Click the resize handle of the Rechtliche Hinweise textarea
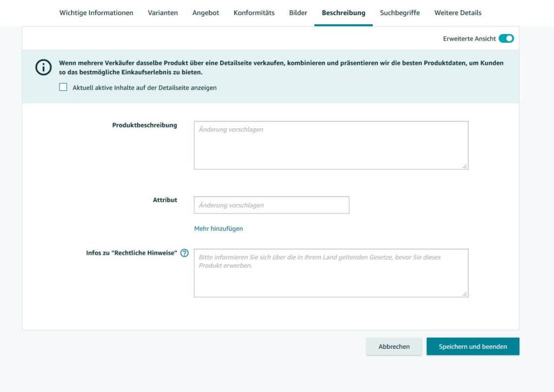The height and width of the screenshot is (392, 554). (465, 294)
